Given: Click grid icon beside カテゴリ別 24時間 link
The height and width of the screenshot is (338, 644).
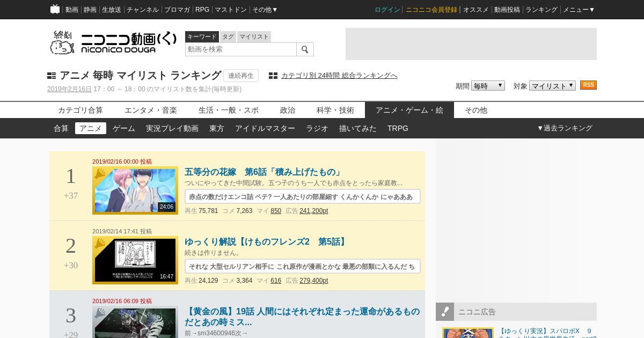Looking at the screenshot, I should (273, 76).
